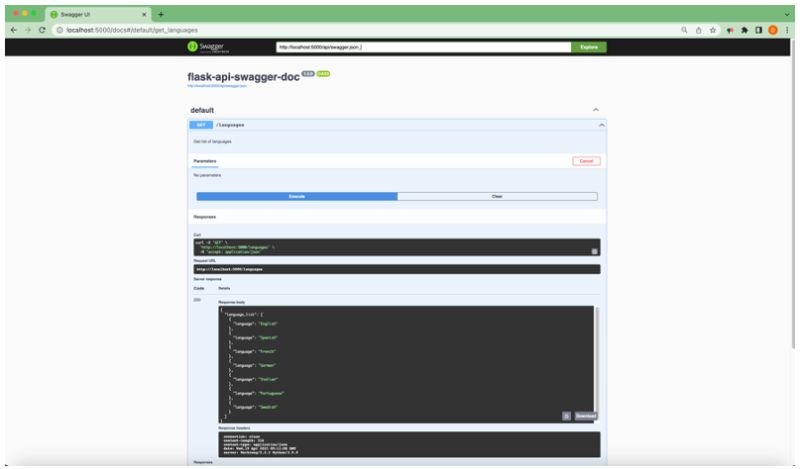The width and height of the screenshot is (800, 469).
Task: Open the swagger.json link under the title
Action: (x=217, y=86)
